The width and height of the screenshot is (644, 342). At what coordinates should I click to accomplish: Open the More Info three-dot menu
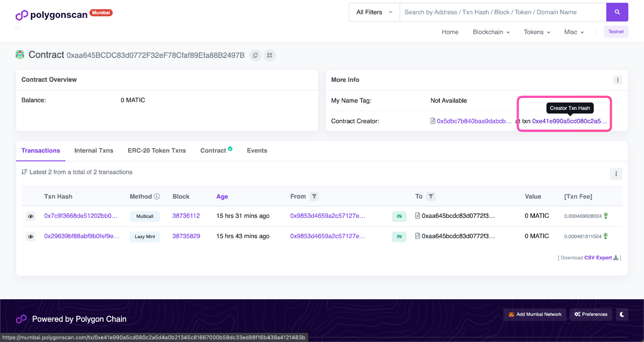617,80
